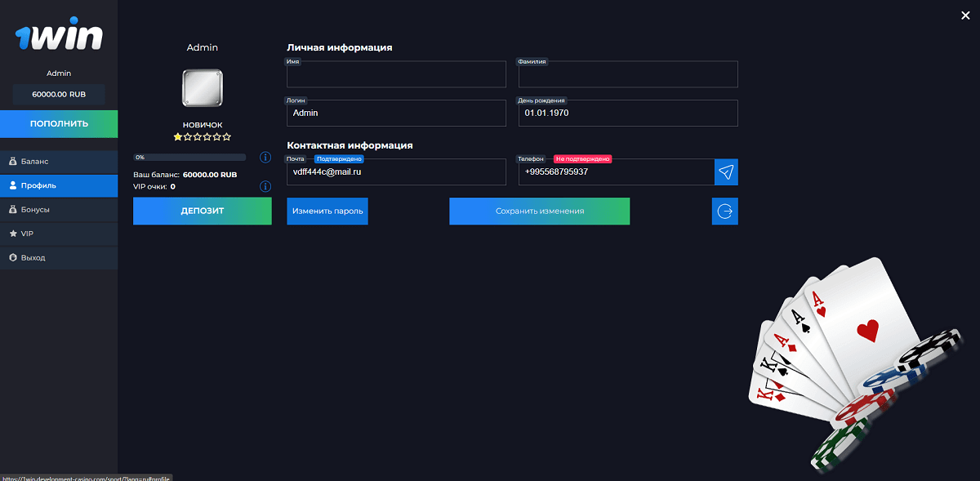Click the star rating row
The height and width of the screenshot is (481, 980).
point(203,137)
